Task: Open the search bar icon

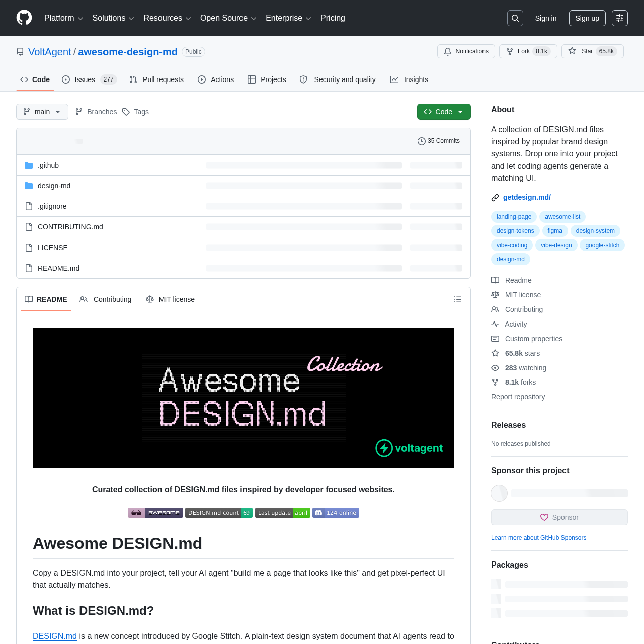Action: [x=515, y=18]
